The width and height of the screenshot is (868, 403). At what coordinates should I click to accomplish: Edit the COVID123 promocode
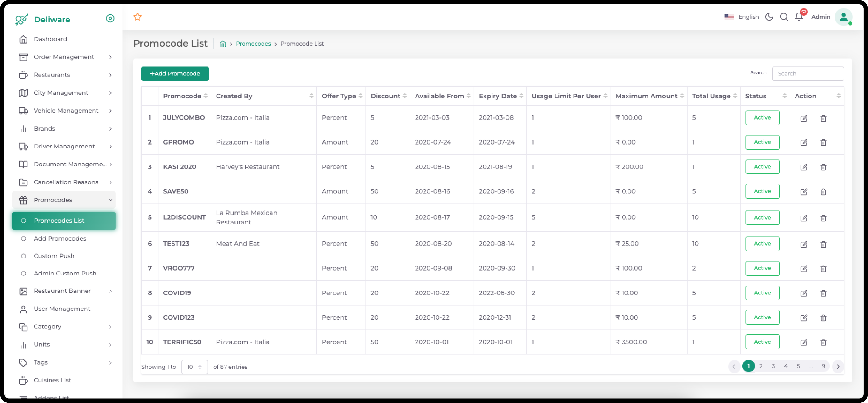pos(804,318)
